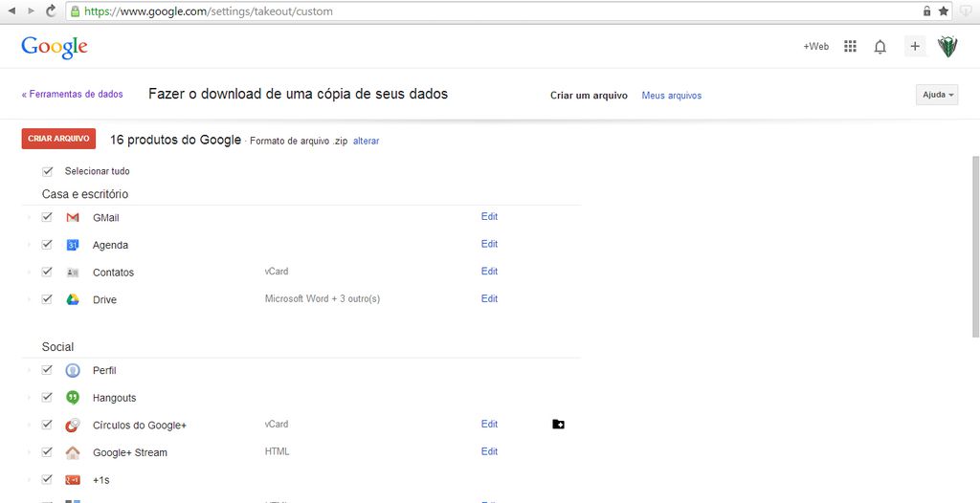This screenshot has height=503, width=980.
Task: Switch to Meus arquivos tab
Action: [x=672, y=96]
